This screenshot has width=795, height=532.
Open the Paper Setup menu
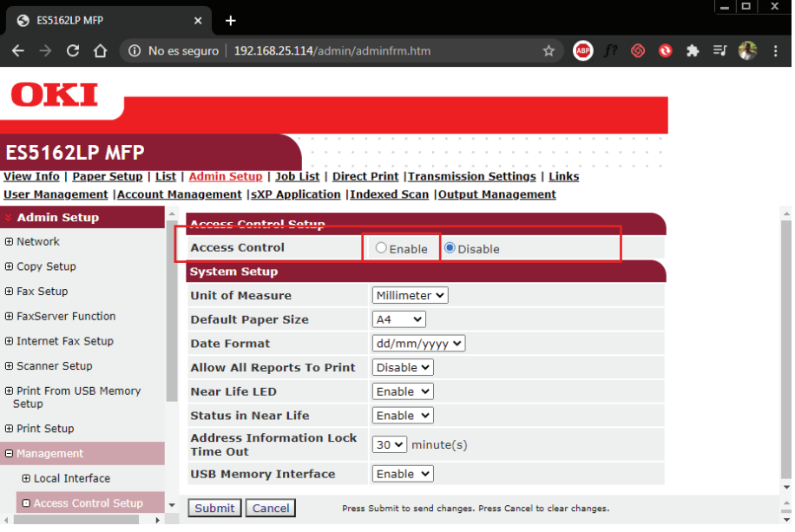[108, 177]
